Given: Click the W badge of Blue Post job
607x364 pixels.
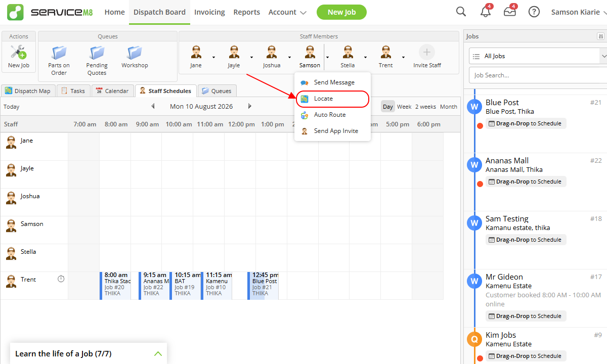Looking at the screenshot, I should coord(474,107).
